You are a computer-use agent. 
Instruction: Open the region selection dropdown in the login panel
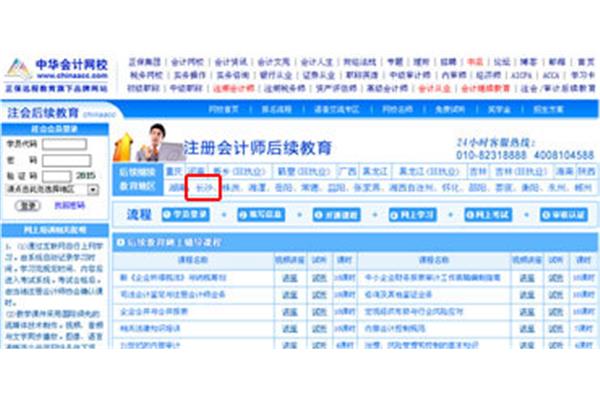(x=52, y=189)
